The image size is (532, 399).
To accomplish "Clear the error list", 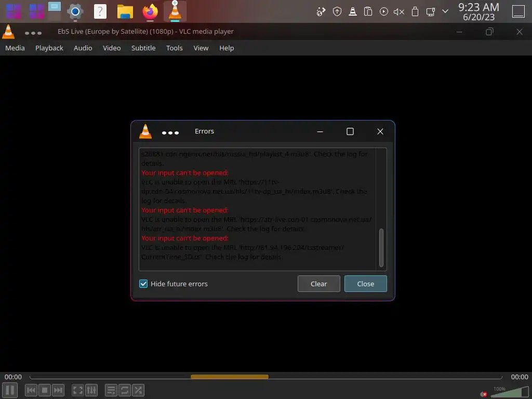I will point(318,284).
